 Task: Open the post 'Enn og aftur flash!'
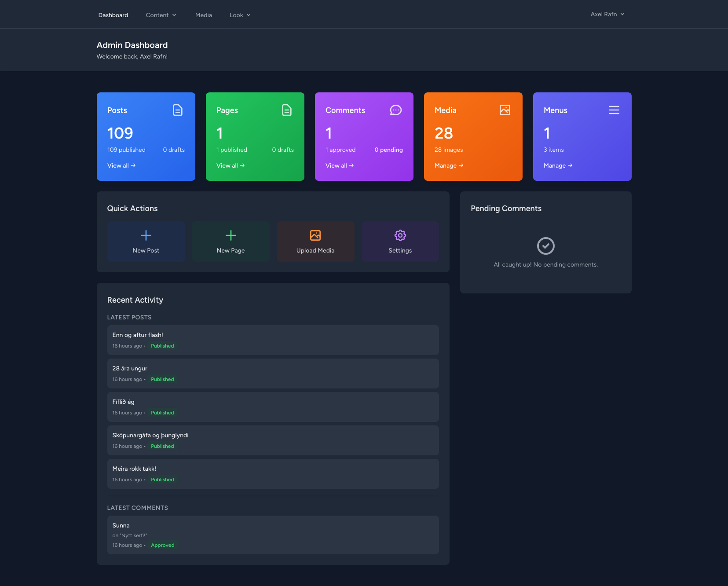tap(138, 335)
